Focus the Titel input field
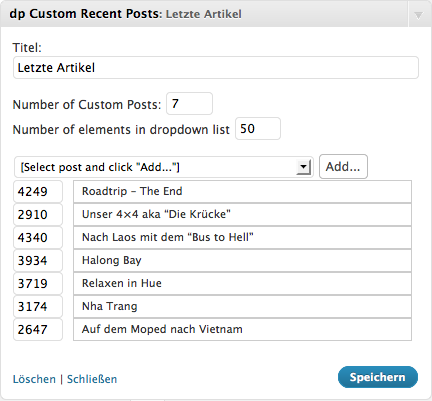 pos(216,68)
